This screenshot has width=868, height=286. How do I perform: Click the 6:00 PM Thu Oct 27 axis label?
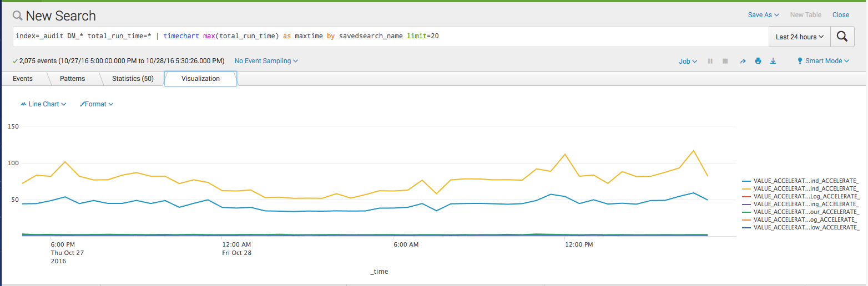coord(67,253)
